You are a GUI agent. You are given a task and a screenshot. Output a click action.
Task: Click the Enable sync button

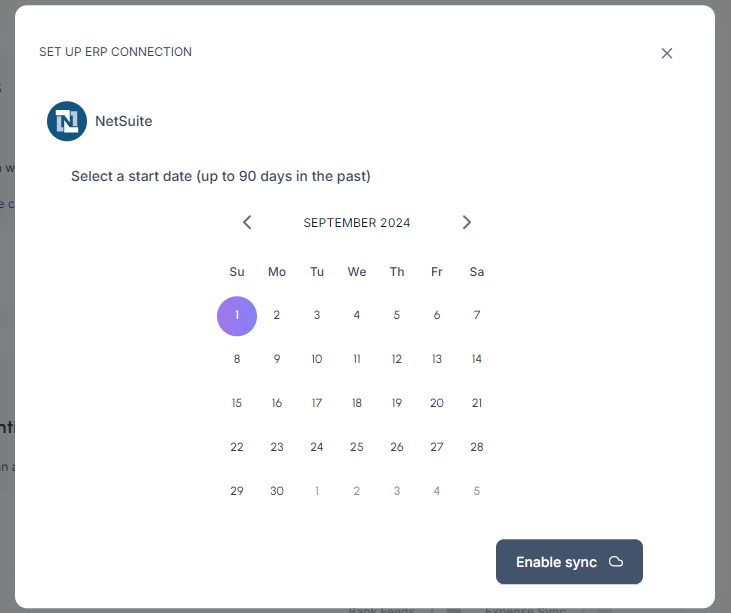pyautogui.click(x=569, y=562)
